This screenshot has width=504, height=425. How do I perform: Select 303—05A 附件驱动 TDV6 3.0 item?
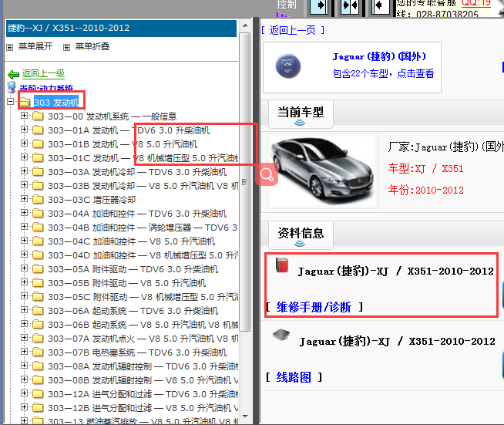[x=133, y=269]
